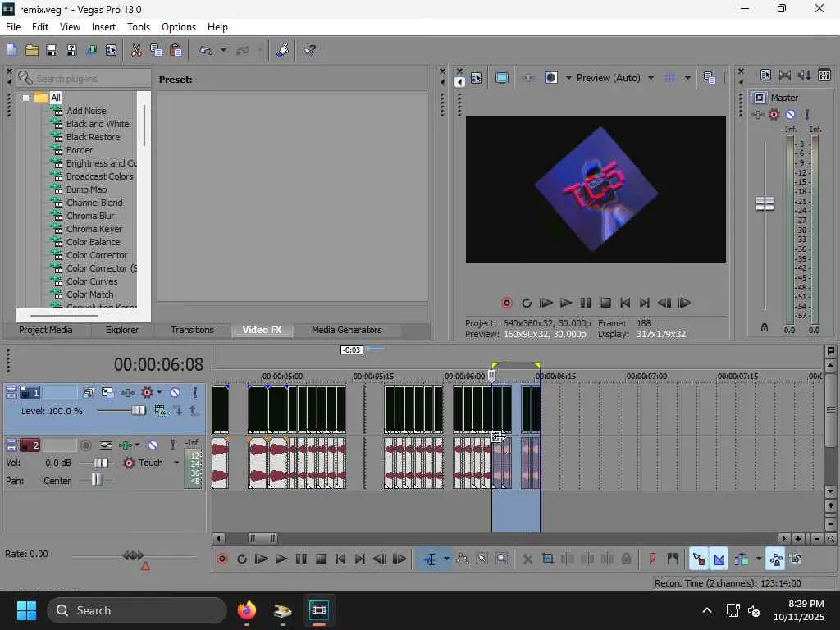The width and height of the screenshot is (840, 630).
Task: Click the external monitor preview icon
Action: (x=501, y=78)
